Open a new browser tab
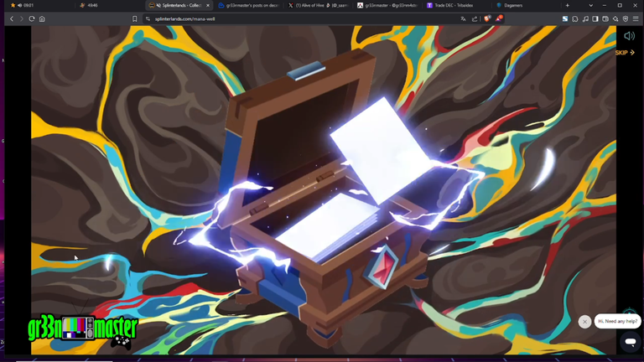The height and width of the screenshot is (362, 644). coord(568,5)
